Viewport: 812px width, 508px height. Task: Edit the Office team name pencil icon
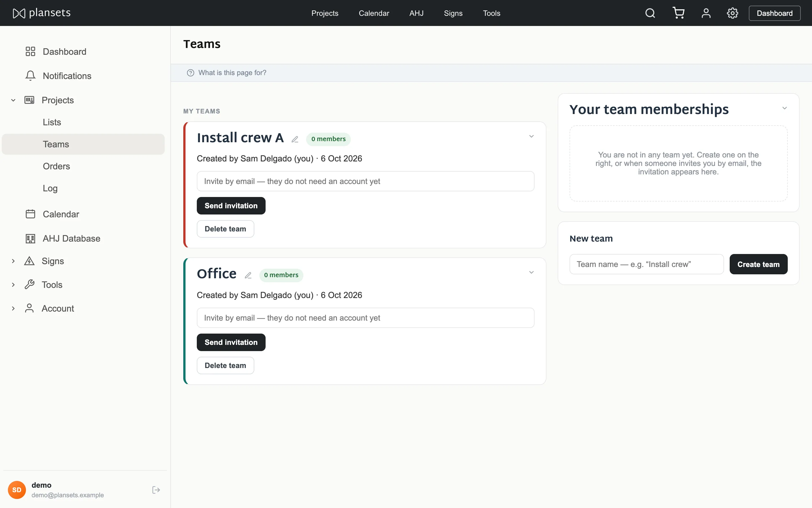pos(248,275)
